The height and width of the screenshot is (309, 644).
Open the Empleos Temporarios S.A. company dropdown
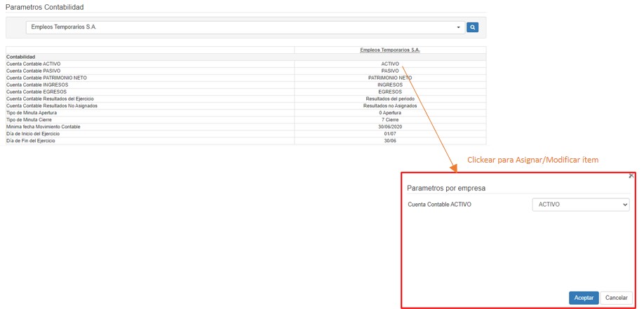(246, 27)
